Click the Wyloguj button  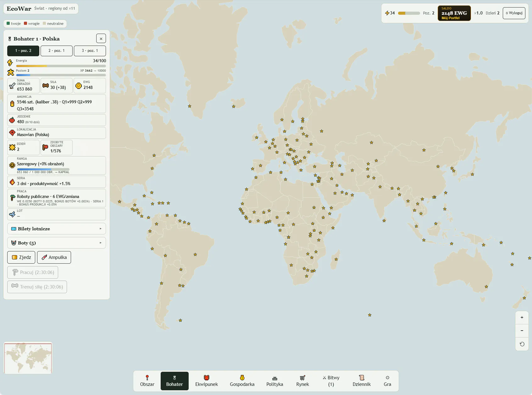(514, 13)
